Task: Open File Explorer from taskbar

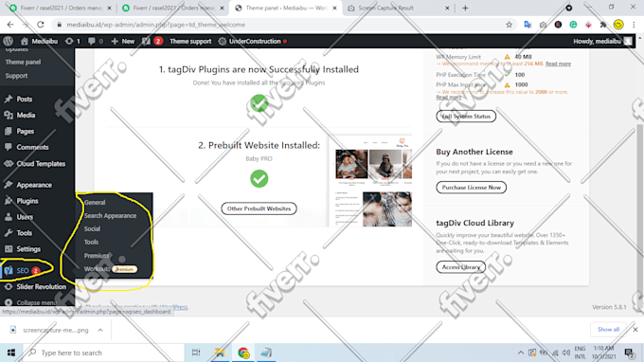Action: pyautogui.click(x=220, y=353)
